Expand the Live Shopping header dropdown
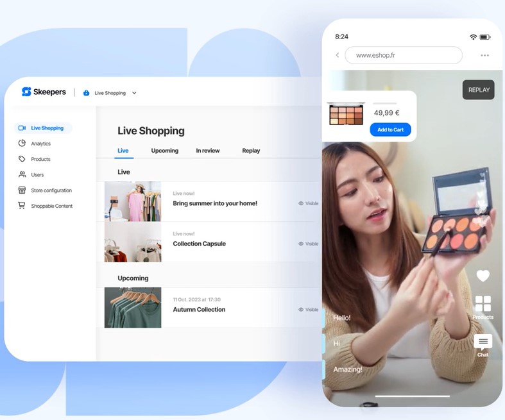 (134, 93)
